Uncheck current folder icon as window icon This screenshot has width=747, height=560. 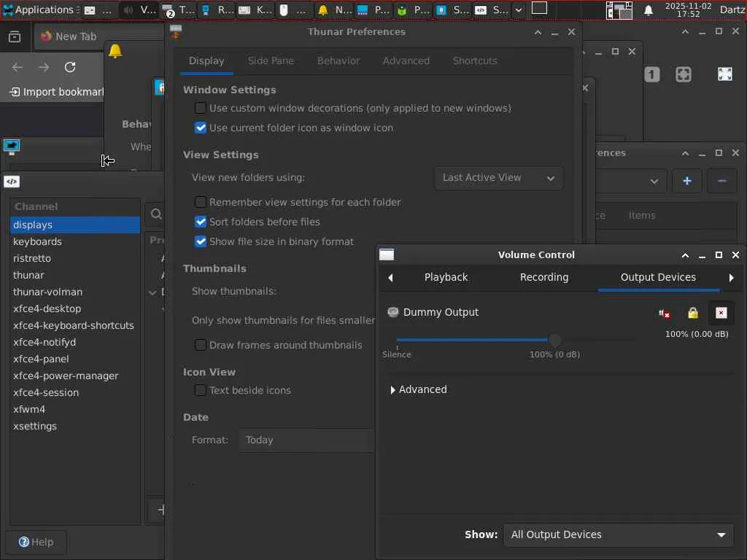coord(201,128)
